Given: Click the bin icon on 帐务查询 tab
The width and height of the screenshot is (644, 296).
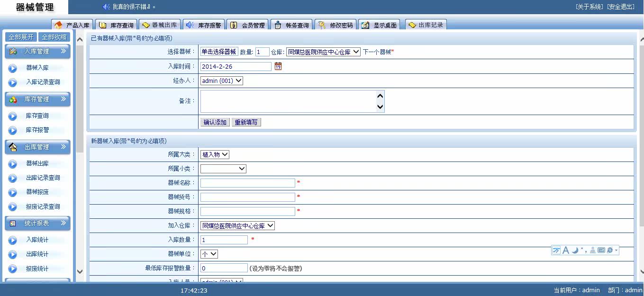Looking at the screenshot, I should tap(278, 25).
